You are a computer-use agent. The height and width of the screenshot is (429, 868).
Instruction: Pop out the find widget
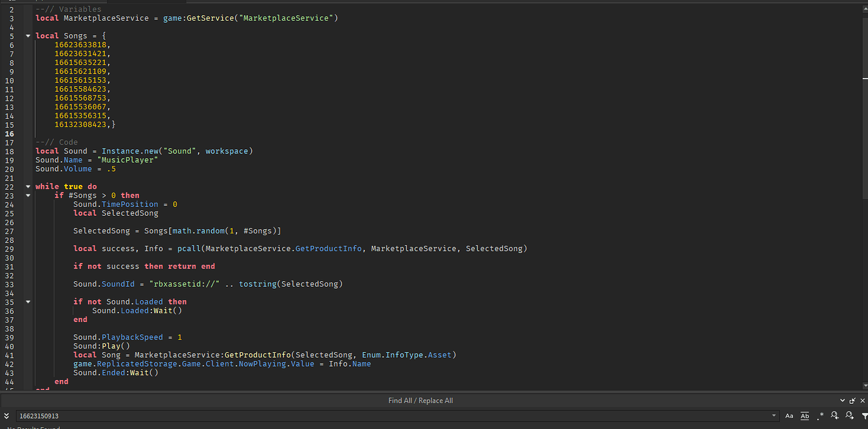(x=852, y=401)
